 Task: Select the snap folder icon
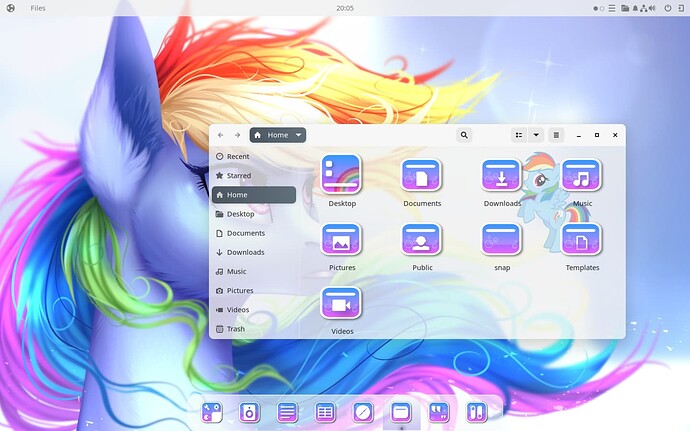(x=502, y=239)
